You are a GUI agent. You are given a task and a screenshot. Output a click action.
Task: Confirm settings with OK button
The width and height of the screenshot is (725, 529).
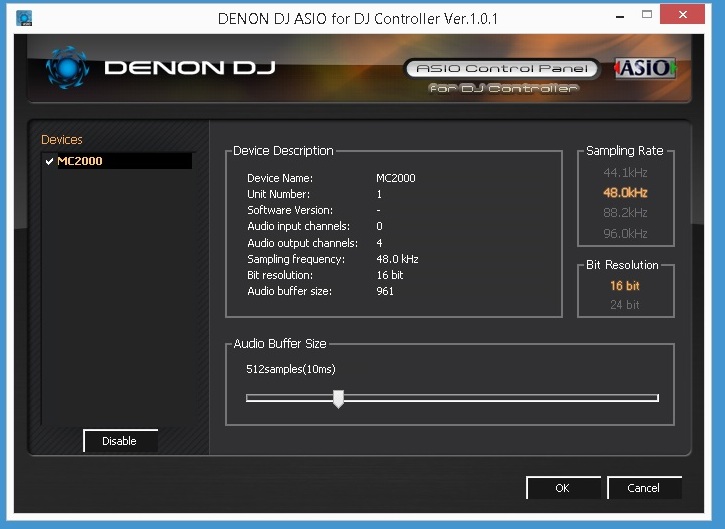(x=562, y=488)
